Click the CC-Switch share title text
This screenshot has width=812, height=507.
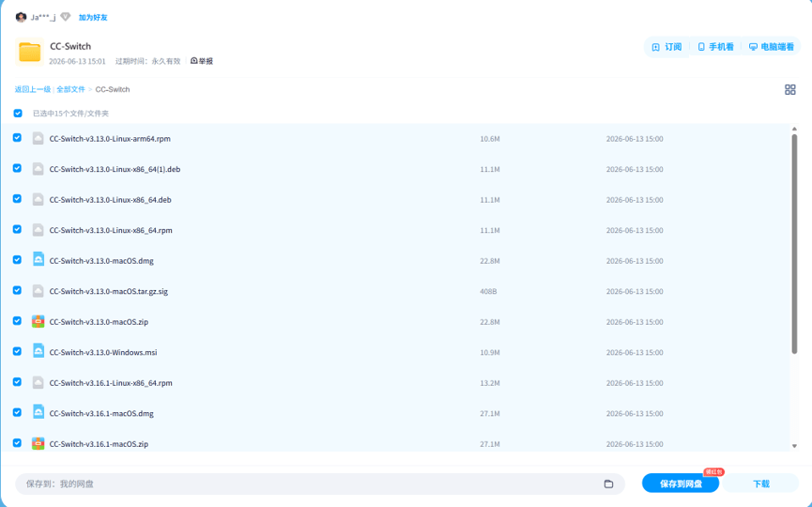(x=70, y=47)
